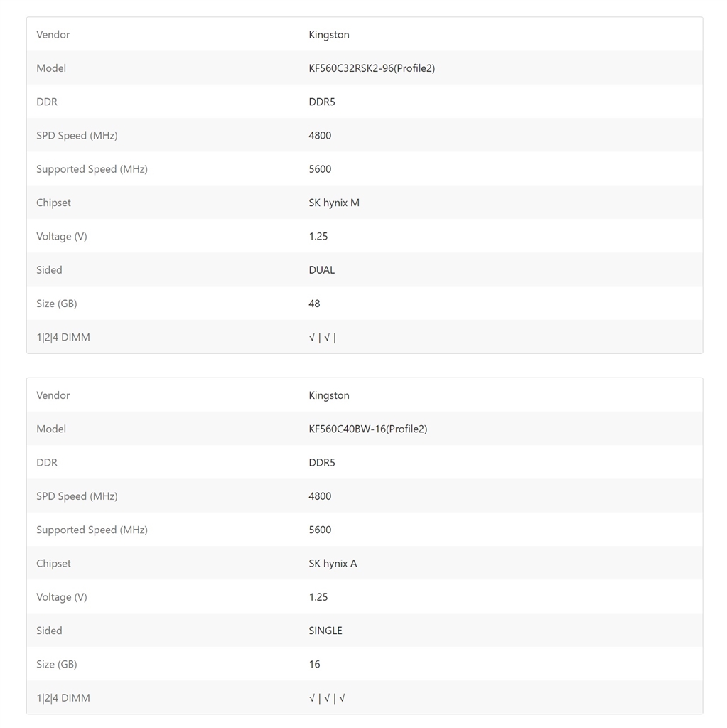Click the Sided label next to SINGLE
Image resolution: width=727 pixels, height=728 pixels.
point(49,631)
